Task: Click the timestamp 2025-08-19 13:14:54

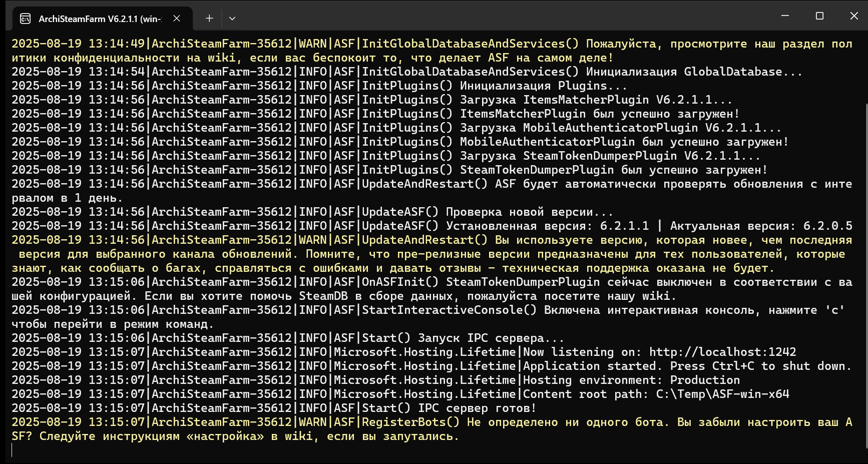Action: pos(78,72)
